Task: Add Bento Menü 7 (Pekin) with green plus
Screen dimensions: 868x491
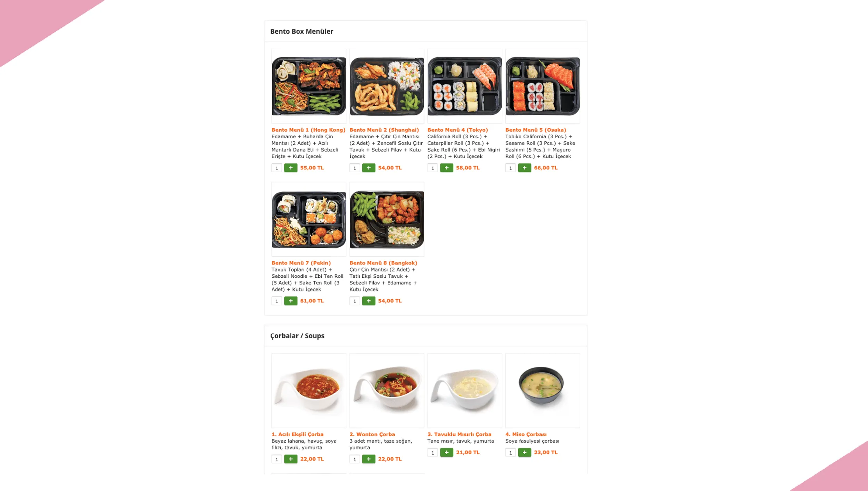Action: coord(291,301)
